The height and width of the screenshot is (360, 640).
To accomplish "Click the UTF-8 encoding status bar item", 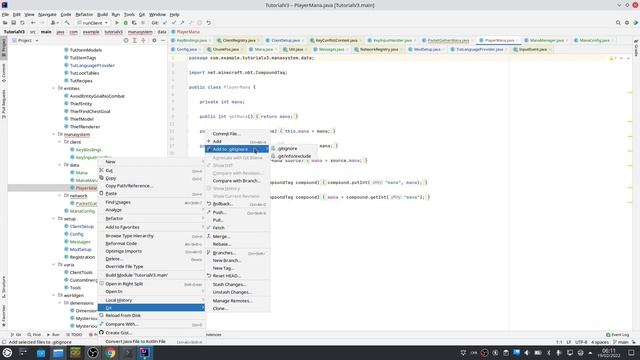I will [581, 342].
